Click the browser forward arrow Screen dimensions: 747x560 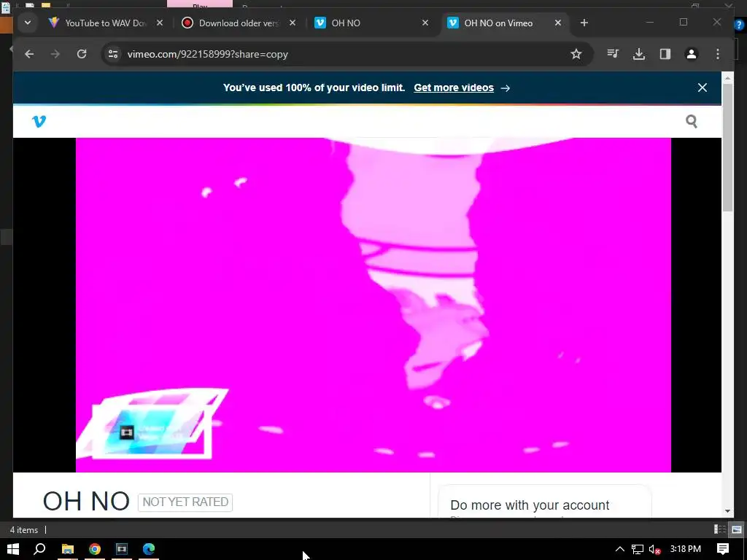click(55, 54)
